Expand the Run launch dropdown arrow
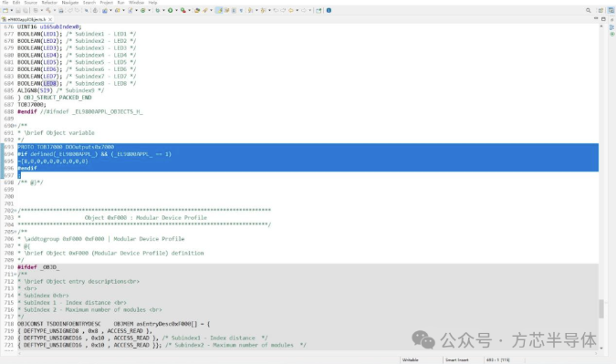 tap(176, 10)
